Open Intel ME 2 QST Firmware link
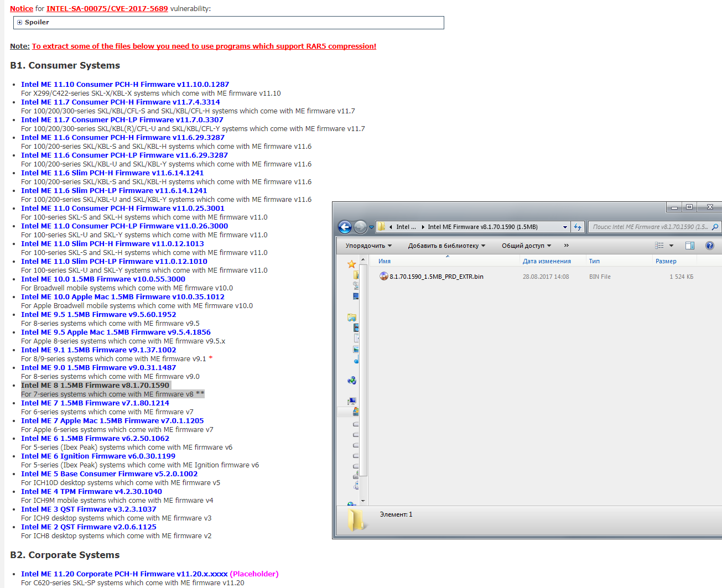 point(89,527)
